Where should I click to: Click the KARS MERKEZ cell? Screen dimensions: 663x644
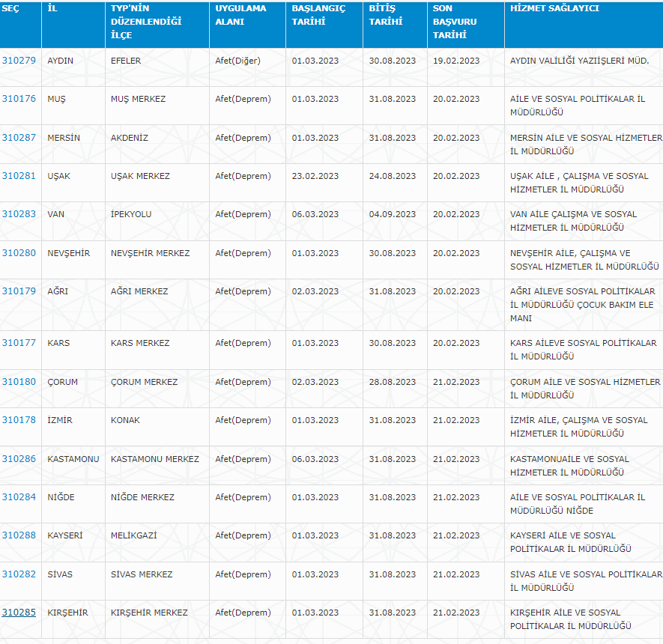(157, 350)
